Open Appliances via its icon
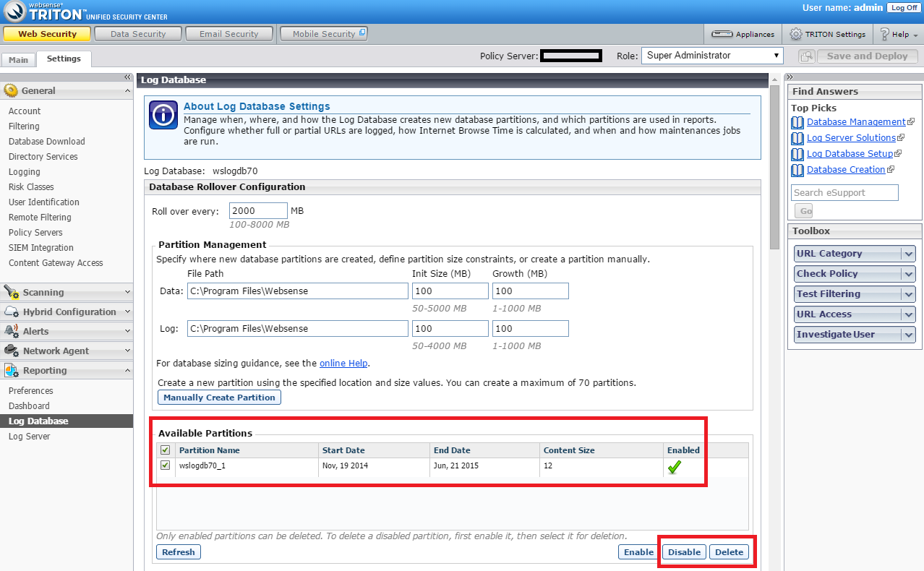924x571 pixels. [x=722, y=34]
